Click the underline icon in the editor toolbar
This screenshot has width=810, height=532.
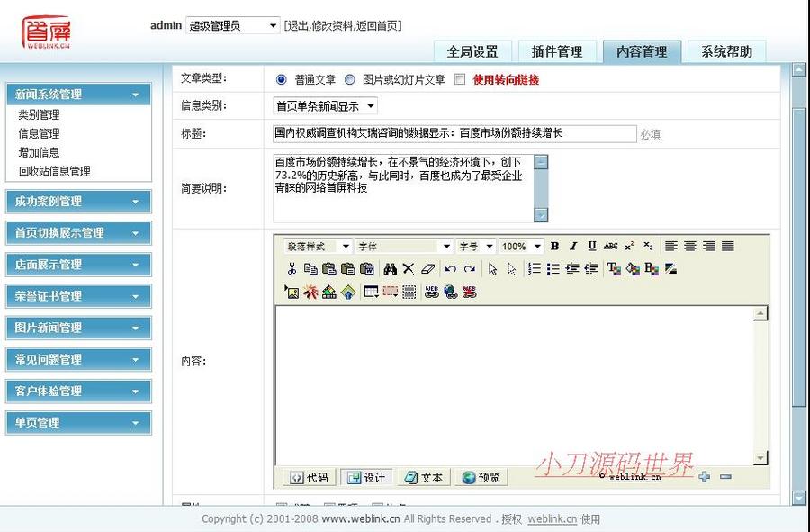tap(590, 247)
